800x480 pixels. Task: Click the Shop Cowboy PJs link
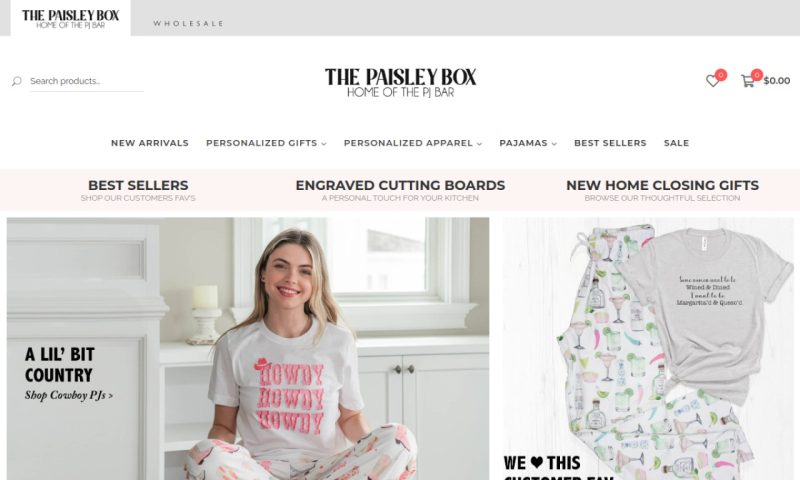click(69, 395)
